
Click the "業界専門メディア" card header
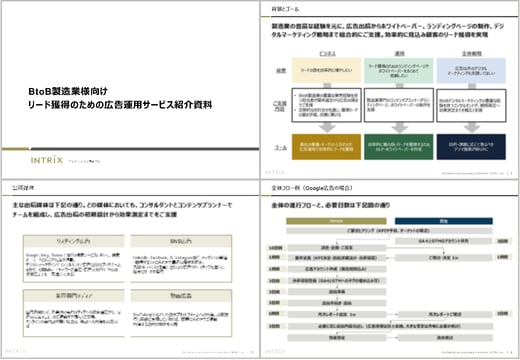[74, 296]
